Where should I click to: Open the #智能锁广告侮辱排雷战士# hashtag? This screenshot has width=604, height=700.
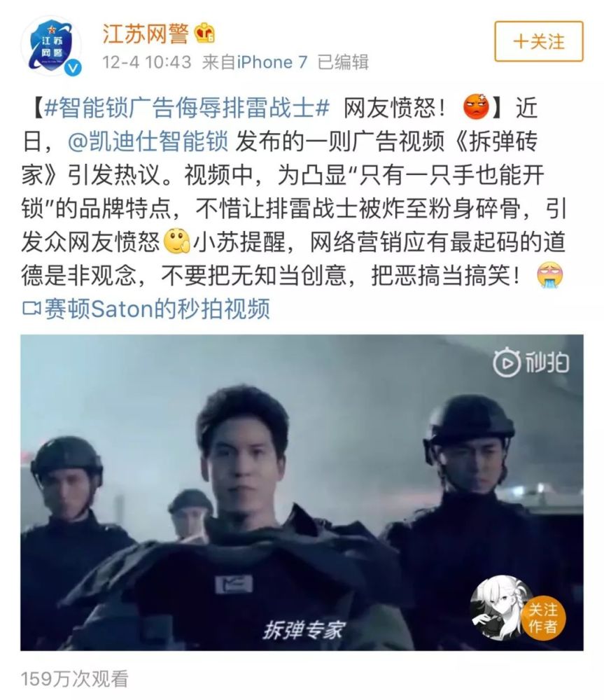[187, 108]
